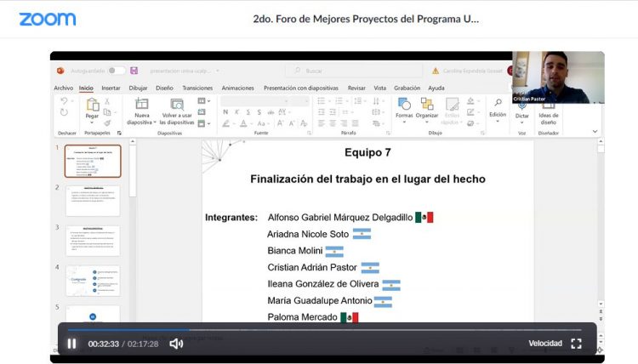Open the Insertar ribbon tab
This screenshot has width=638, height=364.
(111, 88)
